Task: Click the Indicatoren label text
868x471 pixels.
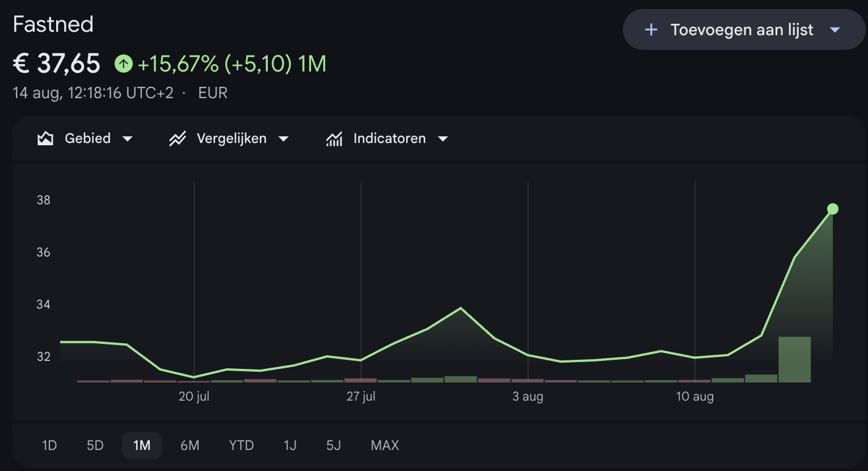Action: [390, 138]
